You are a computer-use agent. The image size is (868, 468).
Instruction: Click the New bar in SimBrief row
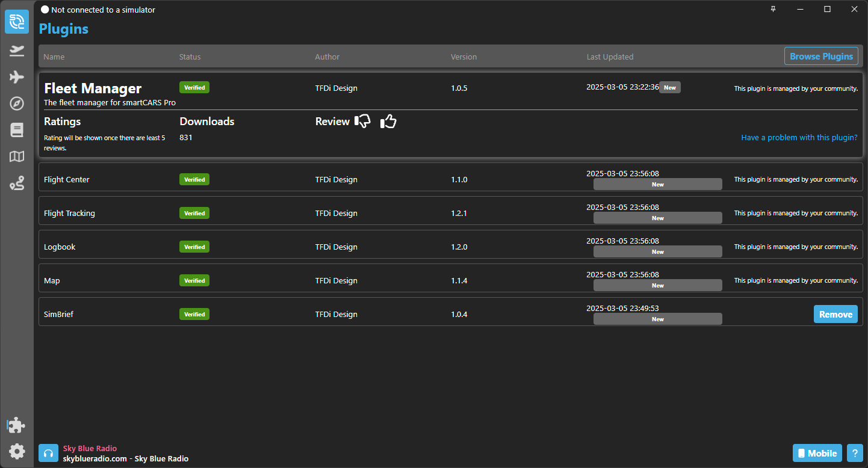(x=658, y=319)
